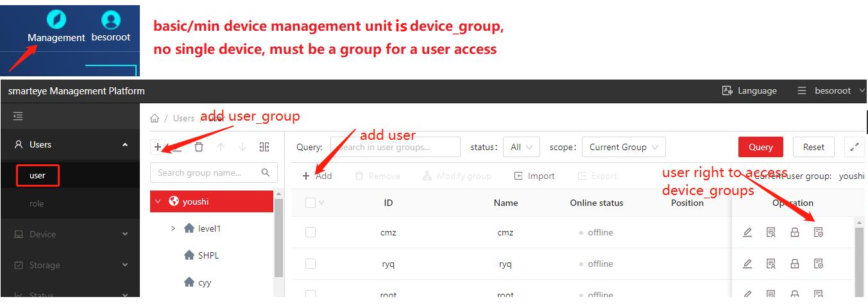The width and height of the screenshot is (868, 306).
Task: Expand the Device section in the sidebar
Action: (x=71, y=234)
